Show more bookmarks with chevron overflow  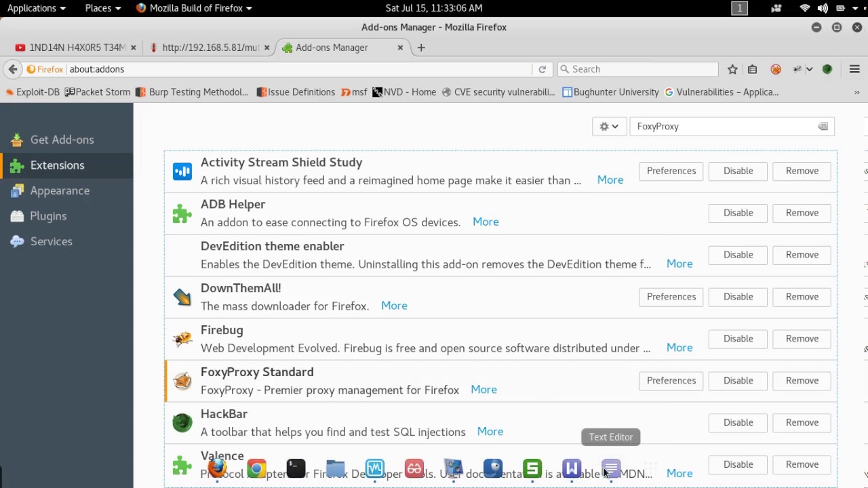coord(856,92)
